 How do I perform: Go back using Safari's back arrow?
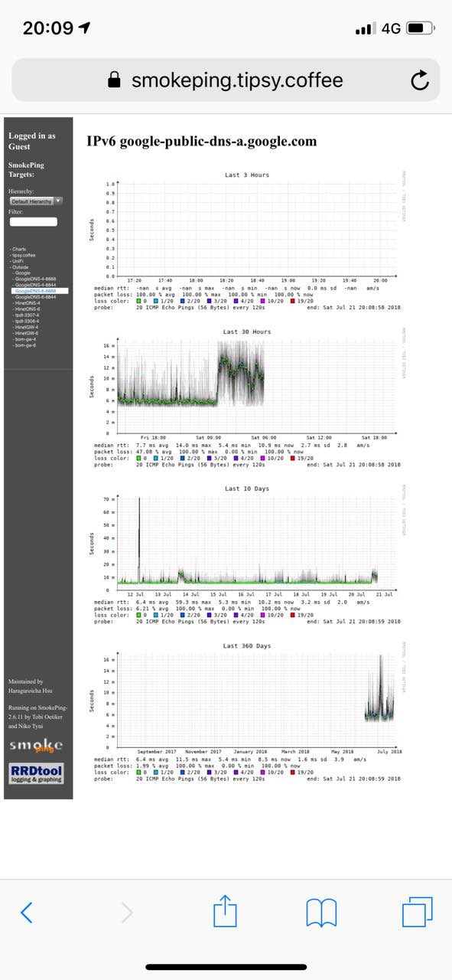click(x=27, y=912)
